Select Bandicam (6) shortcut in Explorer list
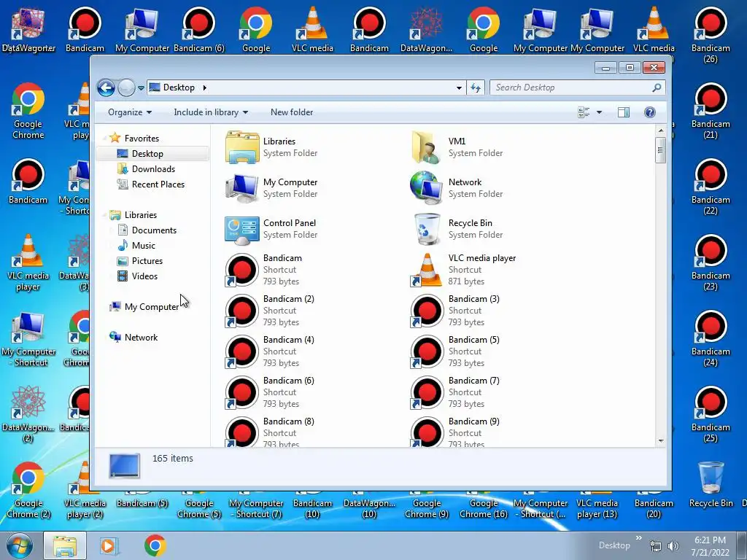 242,392
